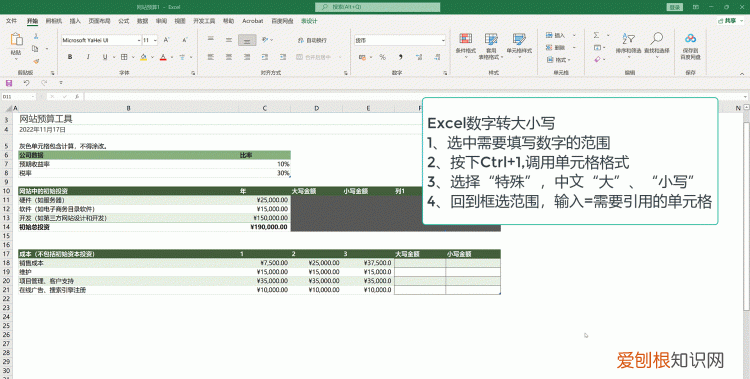Open the Name Box dropdown arrow
Screen dimensions: 750x379
pyautogui.click(x=33, y=96)
